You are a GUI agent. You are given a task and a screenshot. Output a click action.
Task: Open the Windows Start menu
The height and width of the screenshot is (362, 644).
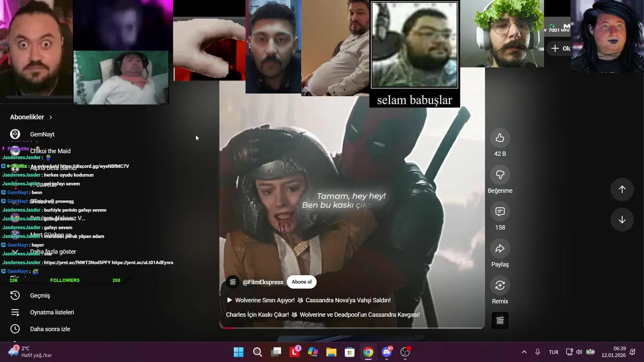click(238, 352)
